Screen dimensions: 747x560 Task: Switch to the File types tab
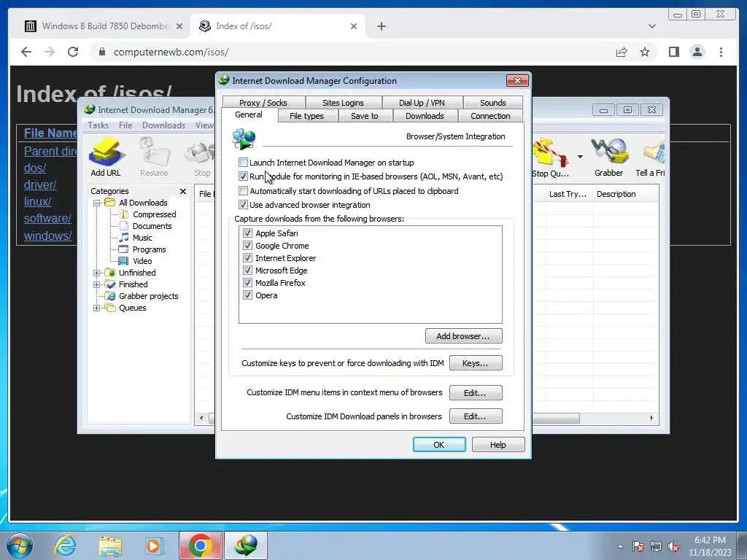[306, 116]
